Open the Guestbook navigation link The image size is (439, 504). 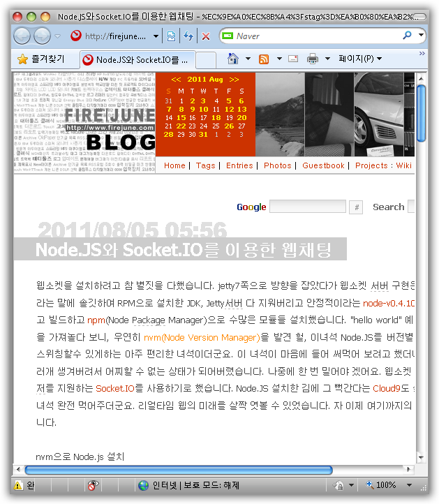[x=323, y=165]
